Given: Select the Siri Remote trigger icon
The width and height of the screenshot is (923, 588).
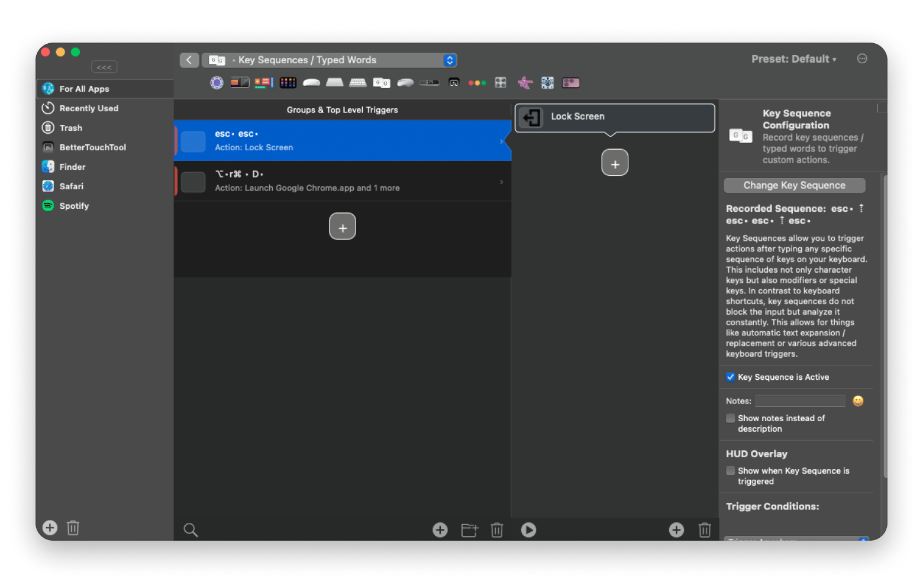Looking at the screenshot, I should 430,83.
